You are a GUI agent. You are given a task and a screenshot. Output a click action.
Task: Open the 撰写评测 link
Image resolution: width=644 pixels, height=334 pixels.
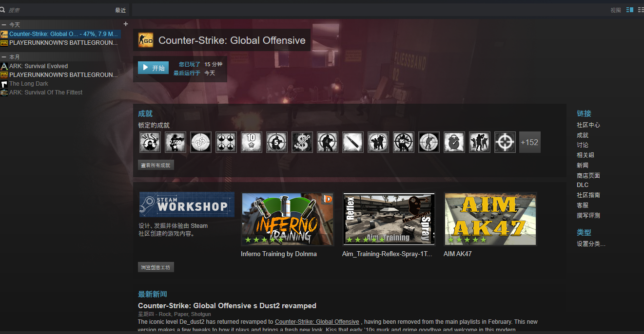tap(588, 216)
